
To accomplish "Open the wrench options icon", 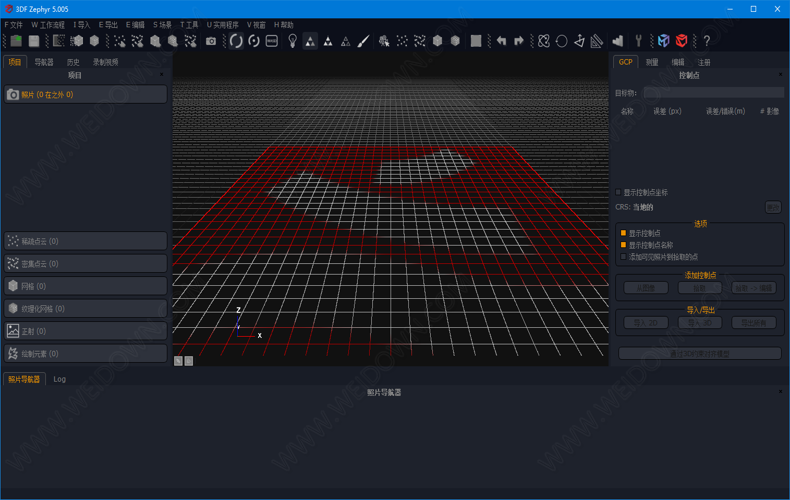I will tap(638, 41).
